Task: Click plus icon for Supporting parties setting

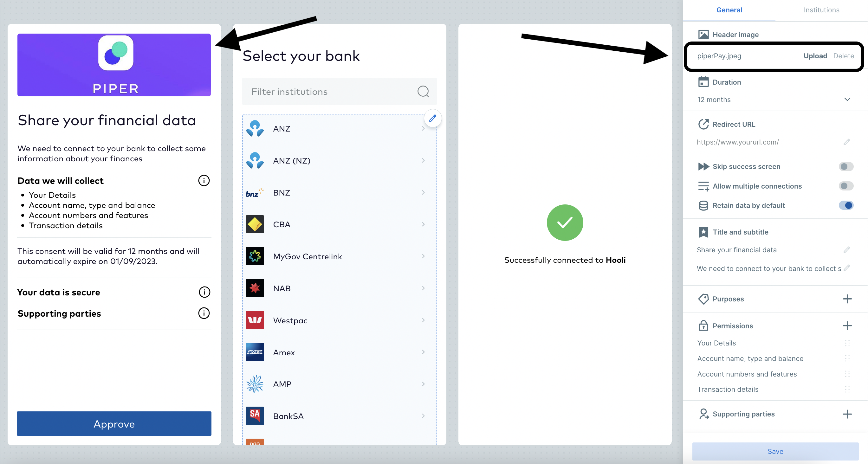Action: [847, 414]
